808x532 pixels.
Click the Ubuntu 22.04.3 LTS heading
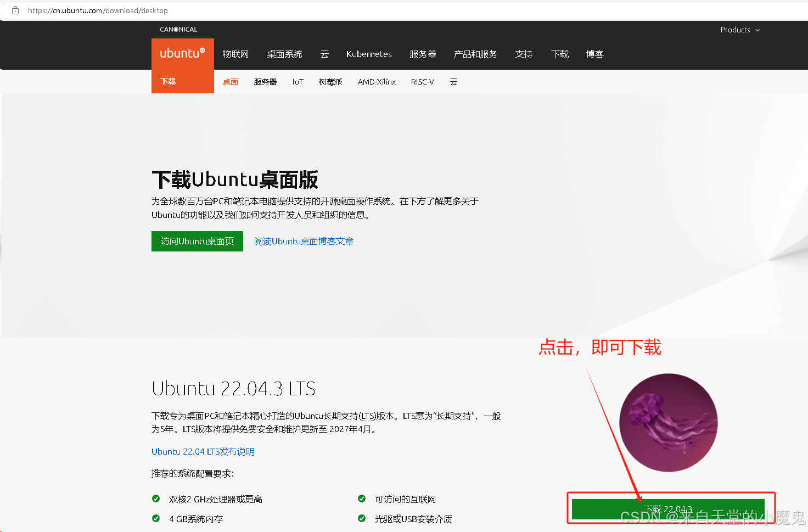pyautogui.click(x=233, y=389)
